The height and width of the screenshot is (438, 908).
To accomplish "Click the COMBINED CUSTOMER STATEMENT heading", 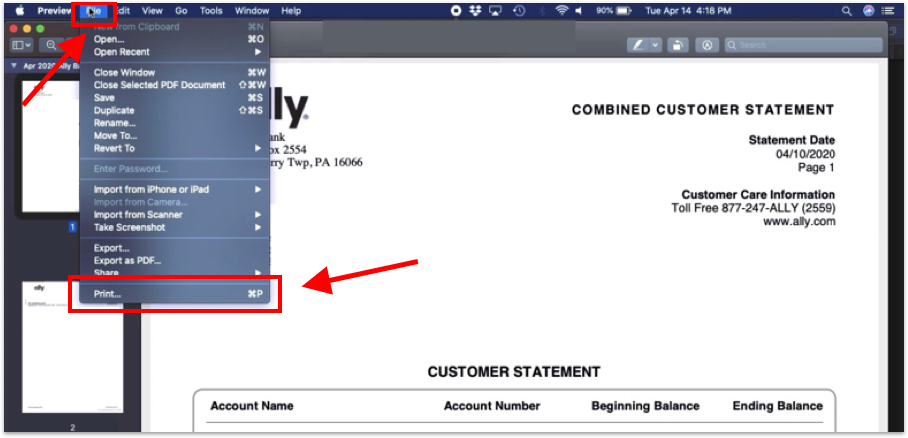I will [x=703, y=110].
